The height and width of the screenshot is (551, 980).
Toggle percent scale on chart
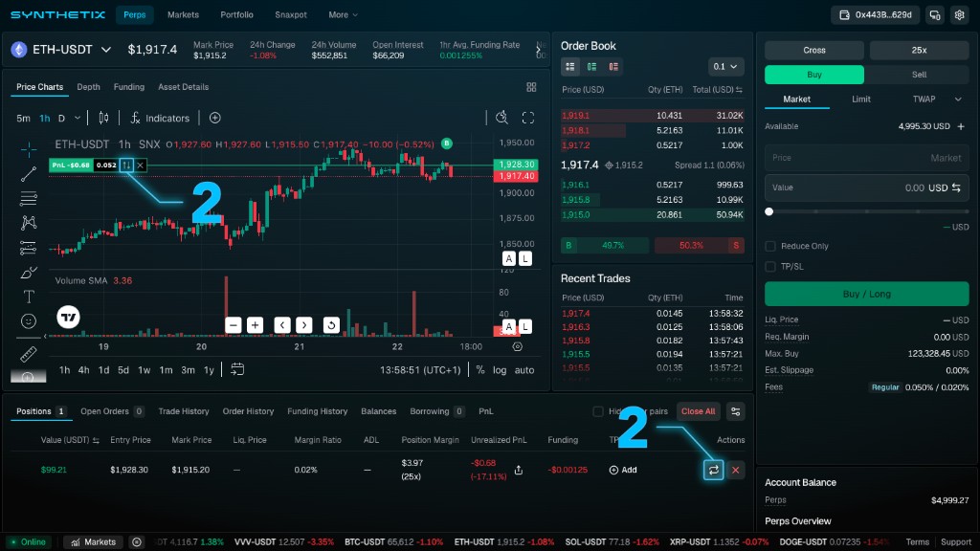point(480,370)
